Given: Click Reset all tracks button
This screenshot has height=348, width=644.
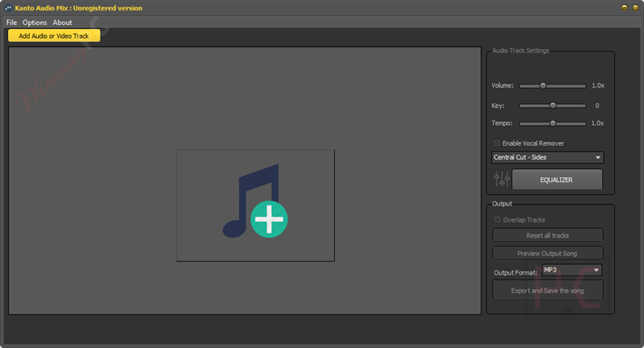Looking at the screenshot, I should click(x=548, y=235).
